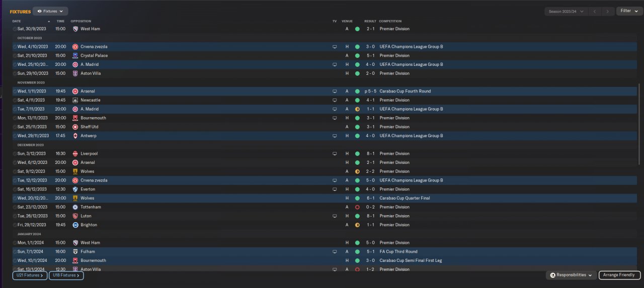644x288 pixels.
Task: Tick the checkbox beside Sat, 21/10/2023 Crystal Palace
Action: point(15,56)
